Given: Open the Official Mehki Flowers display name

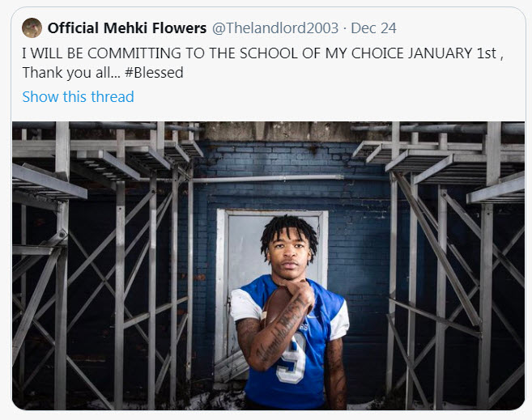Looking at the screenshot, I should tap(126, 28).
